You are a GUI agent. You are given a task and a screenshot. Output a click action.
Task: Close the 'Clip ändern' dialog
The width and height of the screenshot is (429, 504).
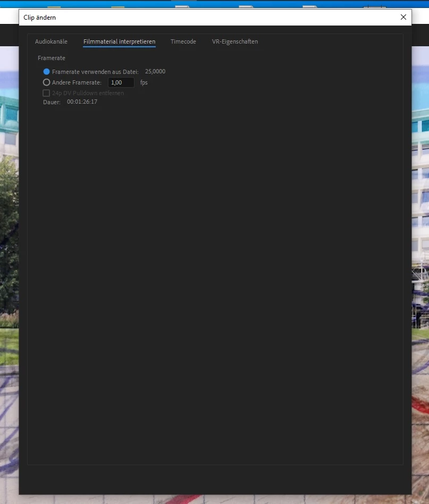coord(403,17)
